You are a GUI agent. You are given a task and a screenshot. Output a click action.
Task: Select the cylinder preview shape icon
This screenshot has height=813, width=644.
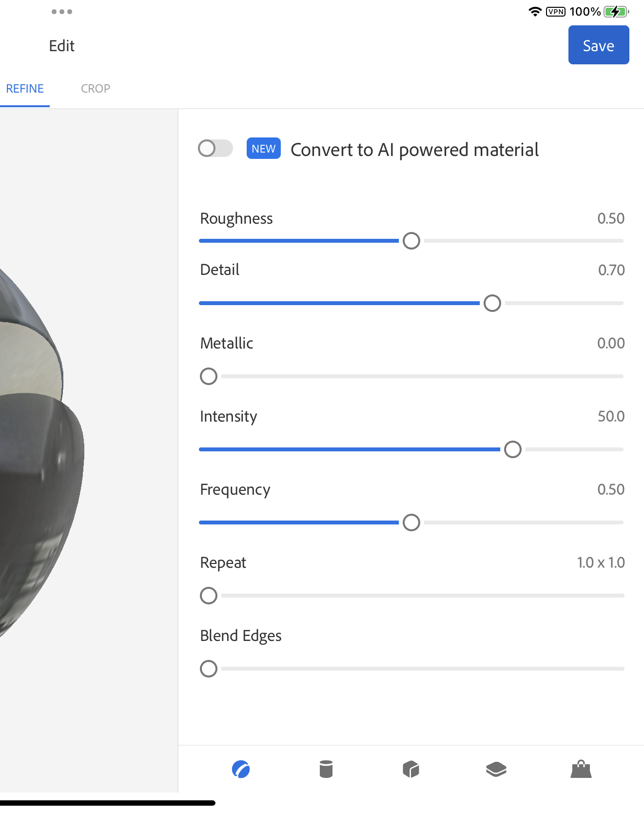coord(326,770)
